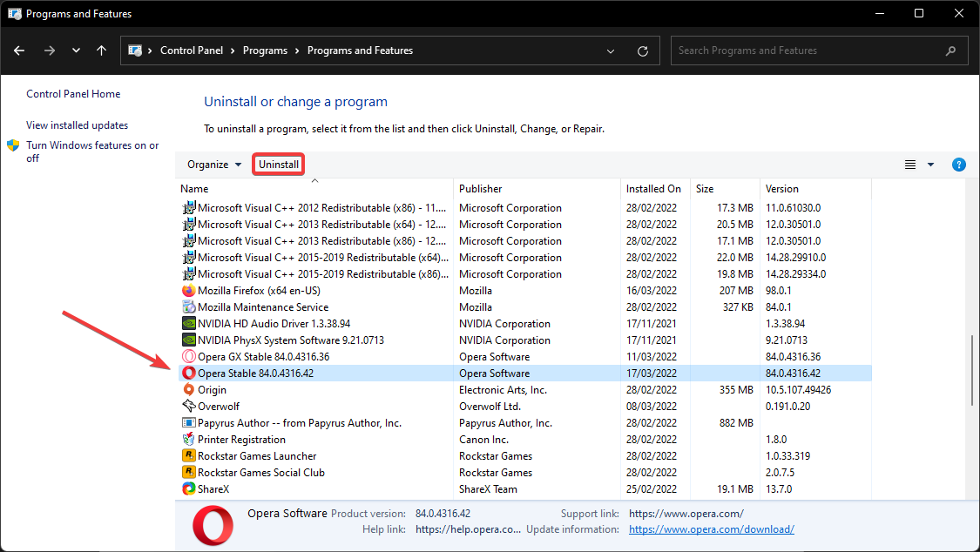Screen dimensions: 980x552
Task: Select the ShareX program name
Action: click(x=213, y=489)
